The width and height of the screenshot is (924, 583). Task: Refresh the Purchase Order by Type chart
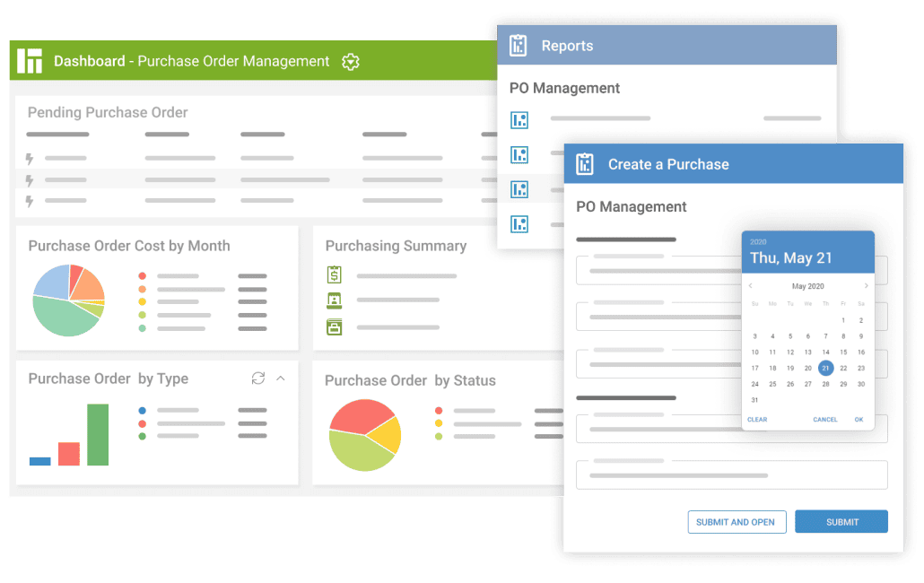point(257,379)
